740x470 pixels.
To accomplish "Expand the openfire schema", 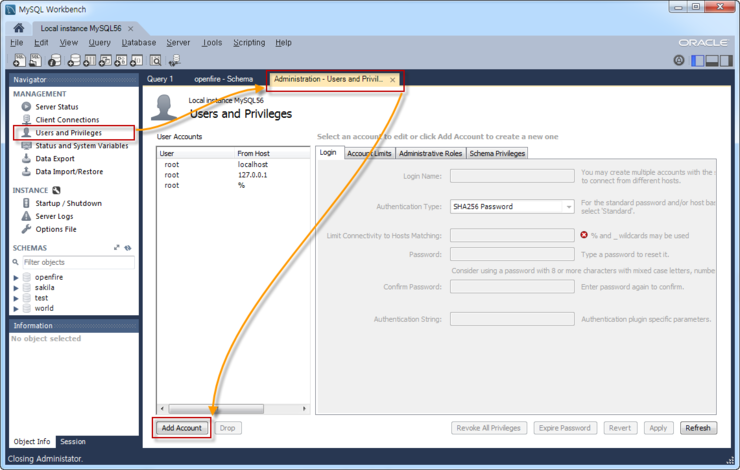I will click(x=16, y=277).
